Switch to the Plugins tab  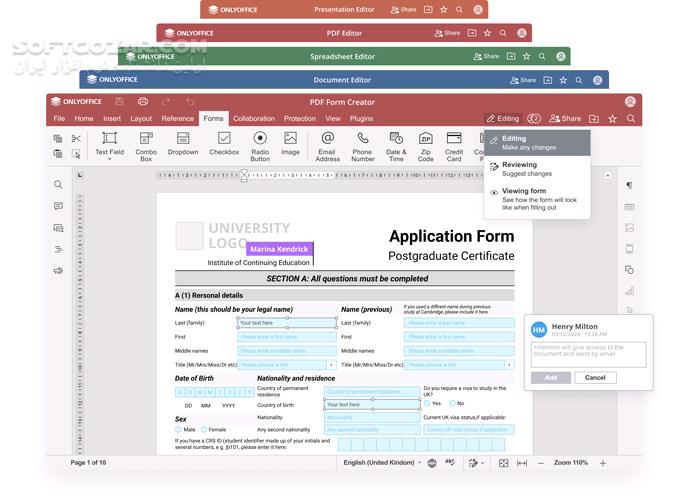point(361,118)
